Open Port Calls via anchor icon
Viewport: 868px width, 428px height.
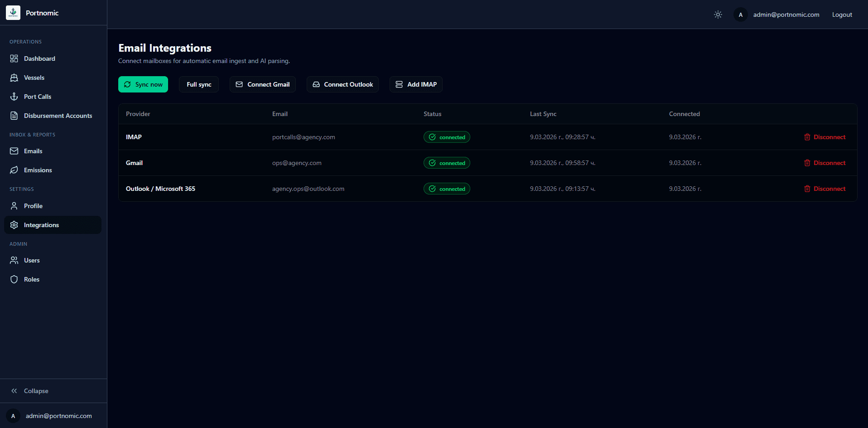(14, 97)
